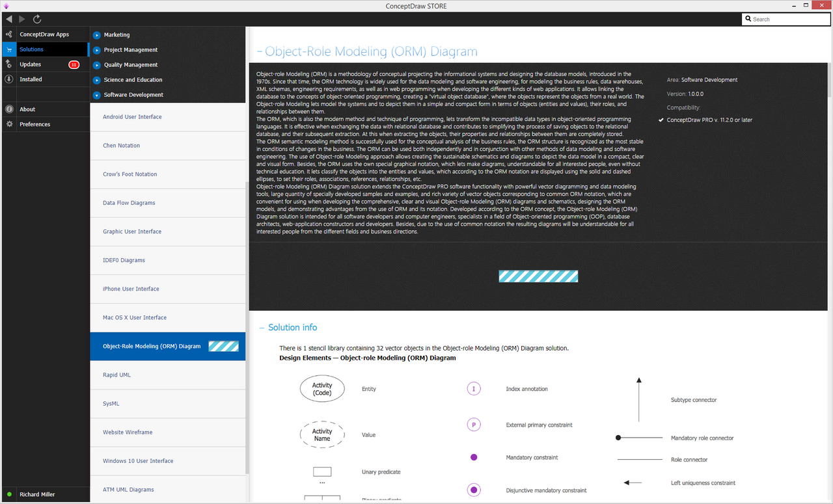Expand the Quality Management category
The width and height of the screenshot is (833, 504).
pyautogui.click(x=97, y=64)
